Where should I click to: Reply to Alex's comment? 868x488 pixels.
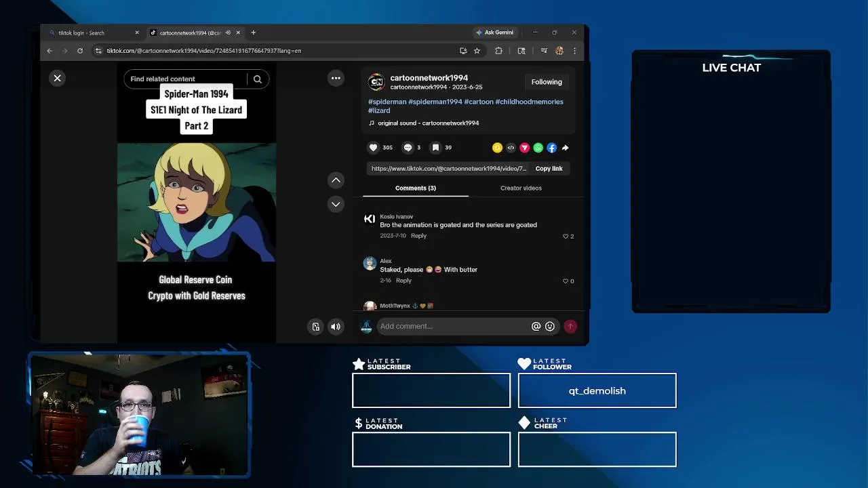(x=403, y=281)
